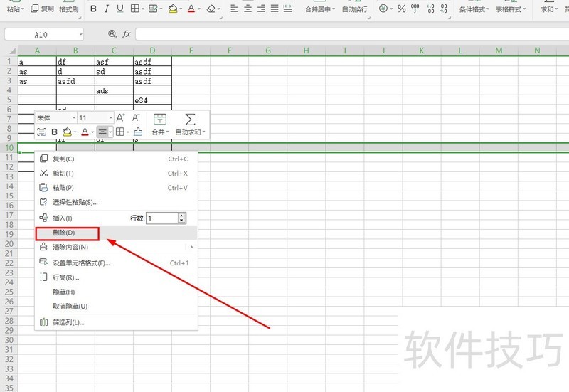Choose 剪切(T) from context menu
This screenshot has width=569, height=392.
116,174
